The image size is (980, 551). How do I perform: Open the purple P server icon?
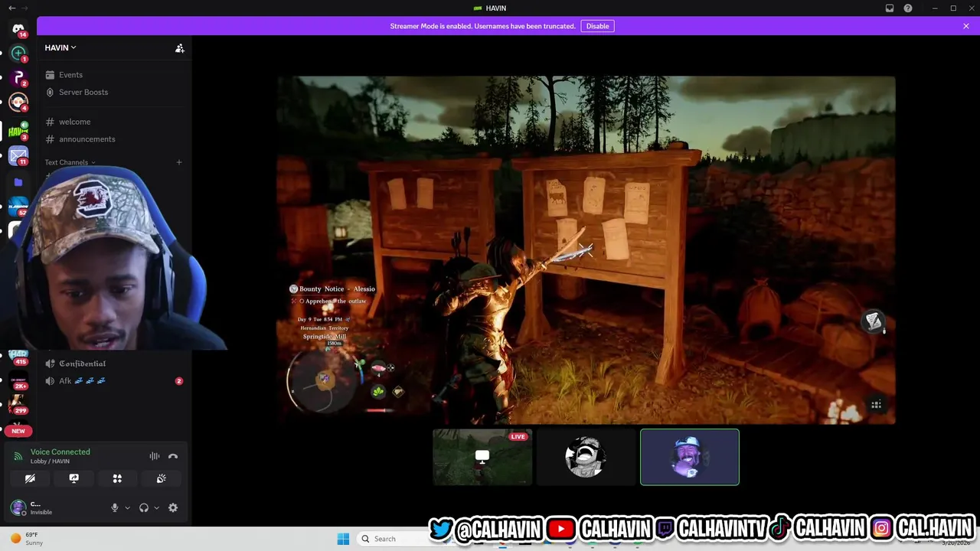[x=18, y=78]
